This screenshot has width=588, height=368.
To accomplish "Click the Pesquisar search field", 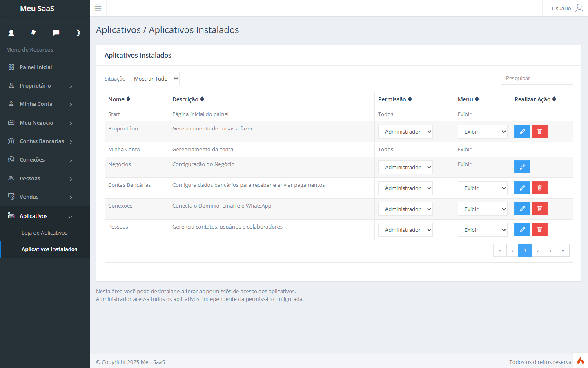I will pyautogui.click(x=537, y=78).
